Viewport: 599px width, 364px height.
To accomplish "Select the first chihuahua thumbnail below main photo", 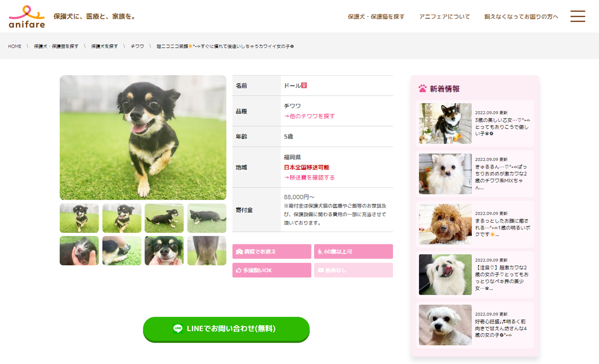I will (79, 218).
